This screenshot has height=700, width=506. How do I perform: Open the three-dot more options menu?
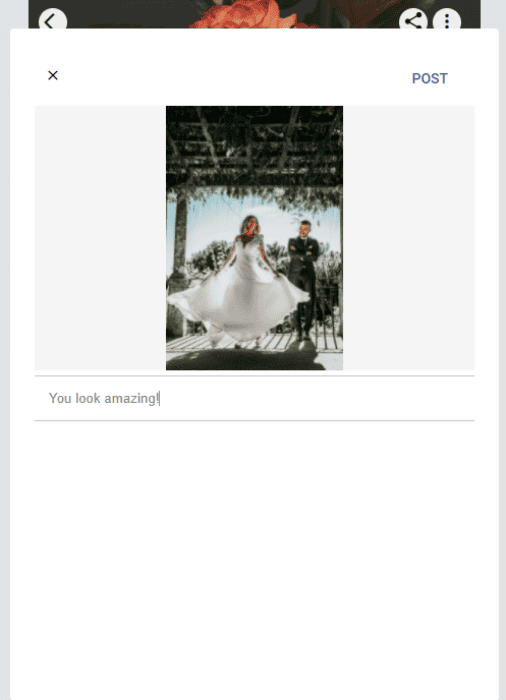(447, 19)
